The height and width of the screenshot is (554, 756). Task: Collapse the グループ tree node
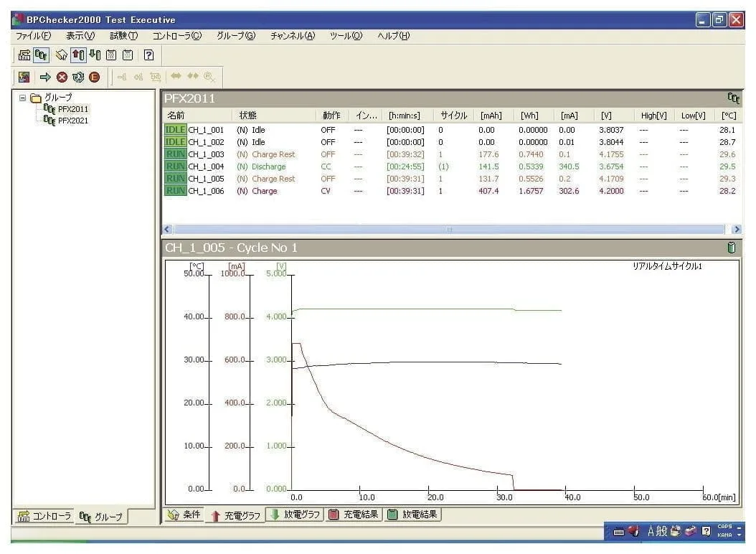(x=23, y=98)
